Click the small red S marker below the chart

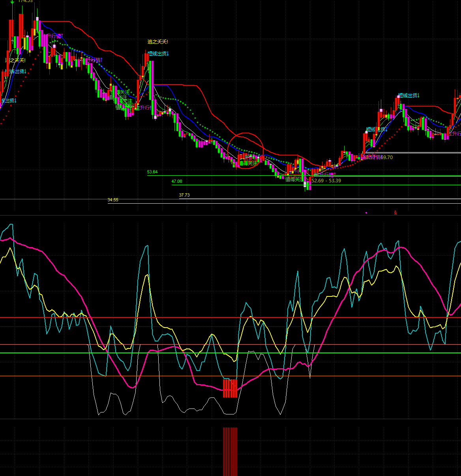(x=395, y=213)
